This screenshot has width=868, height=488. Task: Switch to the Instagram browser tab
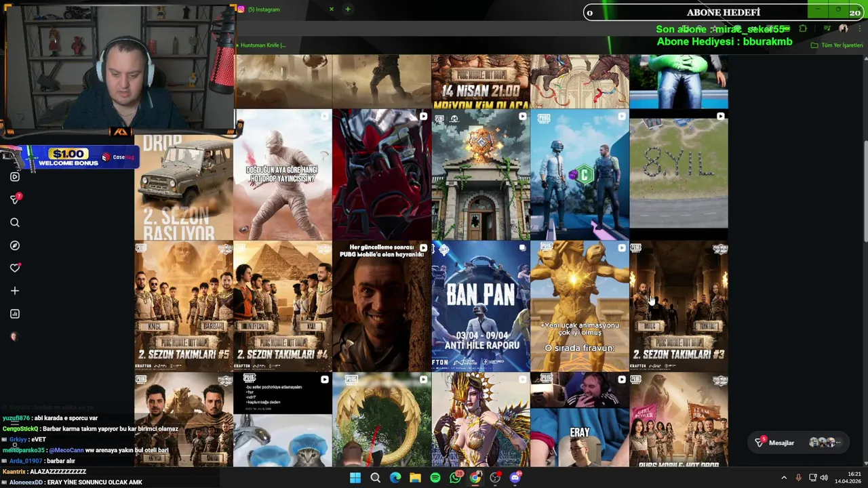click(285, 9)
